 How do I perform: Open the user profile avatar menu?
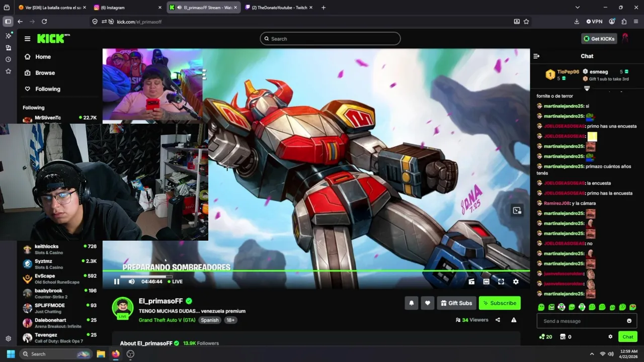625,39
